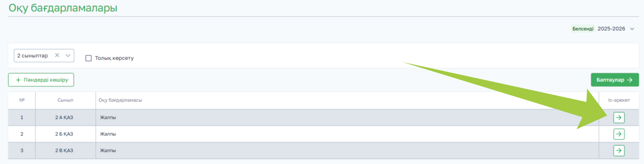Open the 2 А ҚАЗ row arrow icon
644x164 pixels.
click(619, 118)
